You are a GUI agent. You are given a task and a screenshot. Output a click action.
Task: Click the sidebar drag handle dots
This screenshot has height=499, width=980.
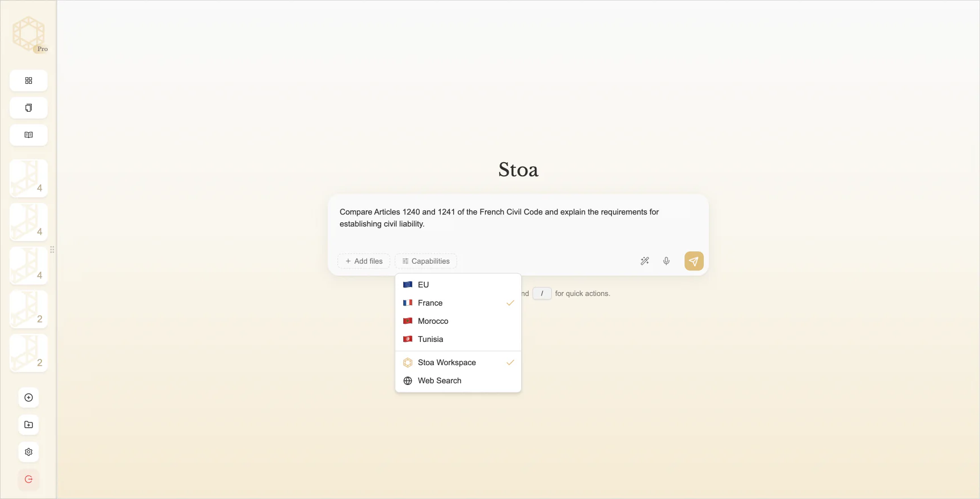(x=52, y=249)
